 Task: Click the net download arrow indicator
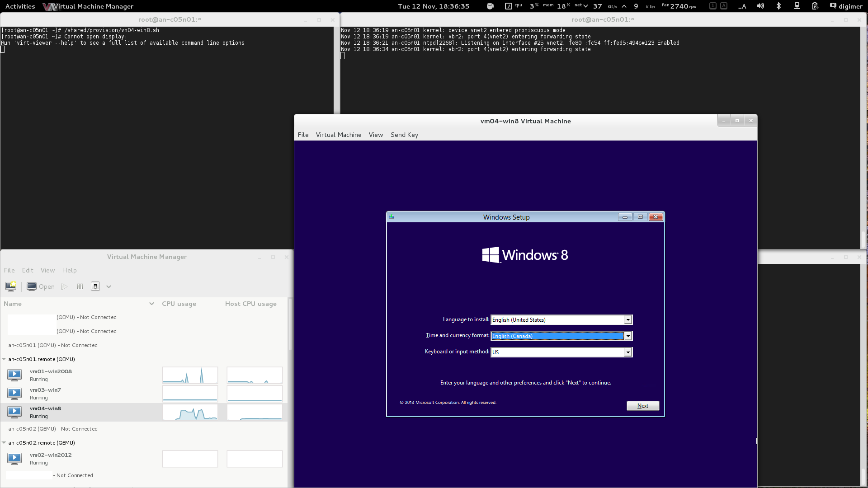point(585,6)
